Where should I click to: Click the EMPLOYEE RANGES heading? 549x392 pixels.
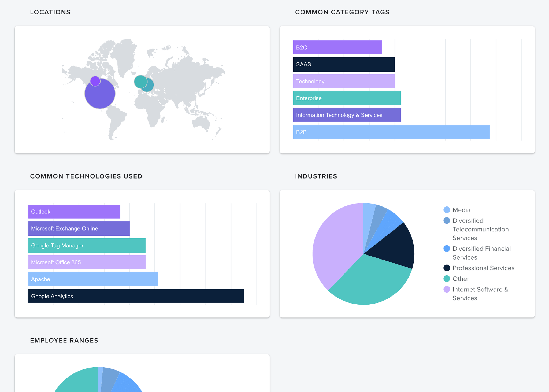tap(64, 340)
